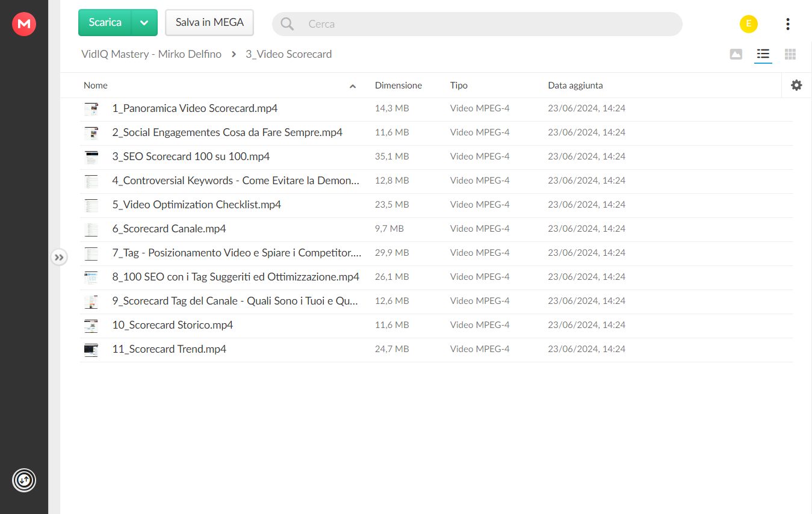Sort by Data aggiunta column header

575,85
